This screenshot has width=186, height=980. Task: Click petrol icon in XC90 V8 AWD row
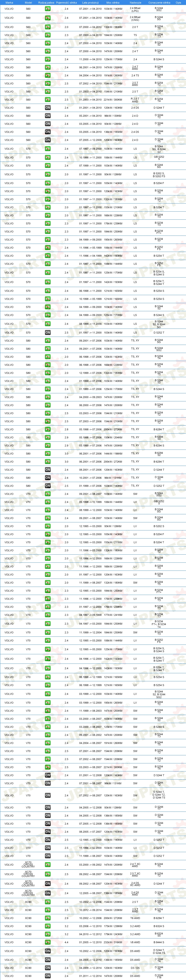click(x=48, y=942)
